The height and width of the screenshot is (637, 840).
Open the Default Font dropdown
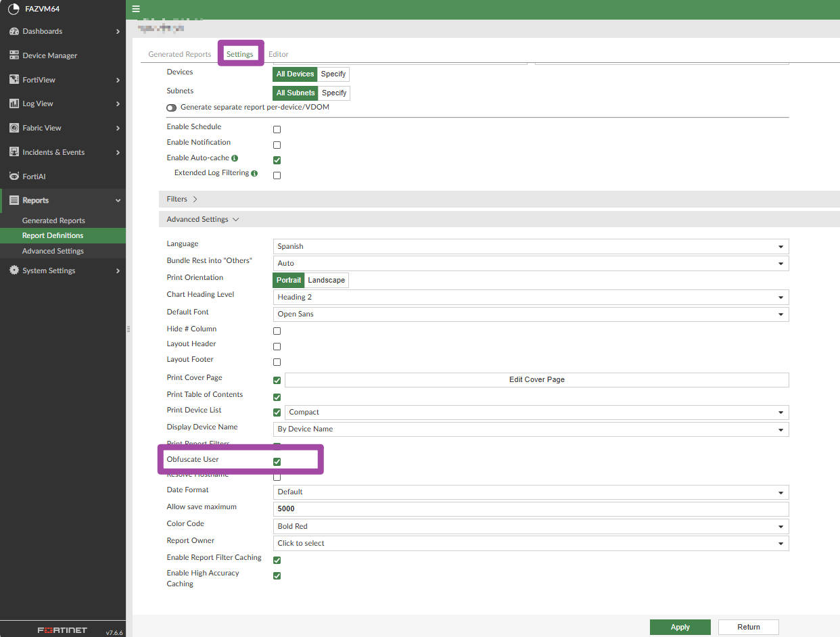click(531, 314)
